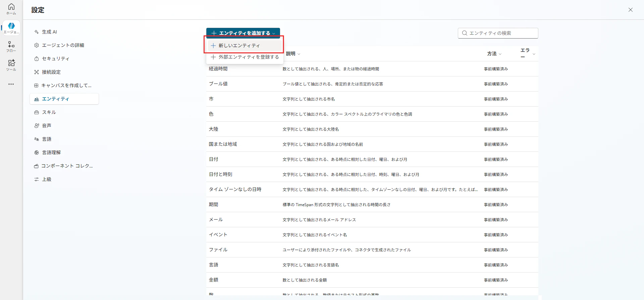Image resolution: width=644 pixels, height=300 pixels.
Task: Toggle the エンティティを追加する dropdown button
Action: tap(243, 33)
